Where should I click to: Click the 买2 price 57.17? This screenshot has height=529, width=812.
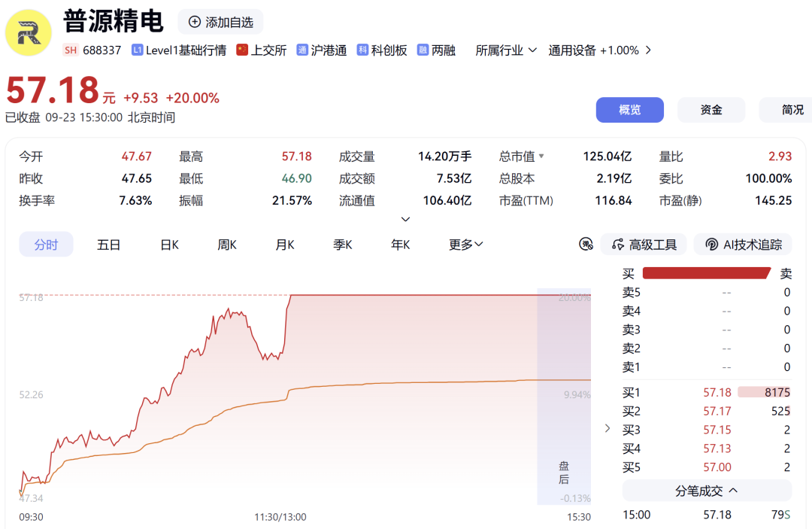pyautogui.click(x=717, y=411)
